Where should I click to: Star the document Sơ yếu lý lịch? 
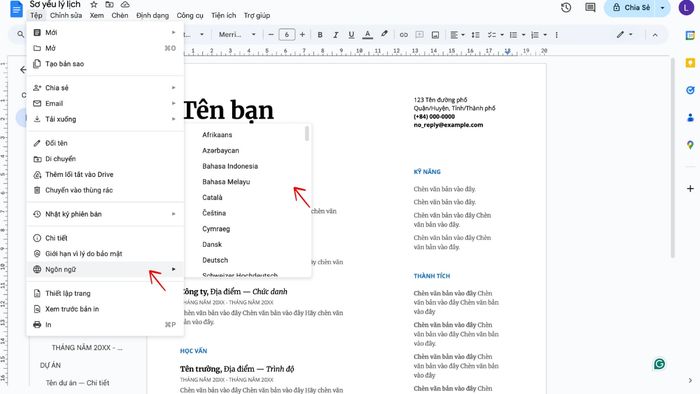(94, 4)
